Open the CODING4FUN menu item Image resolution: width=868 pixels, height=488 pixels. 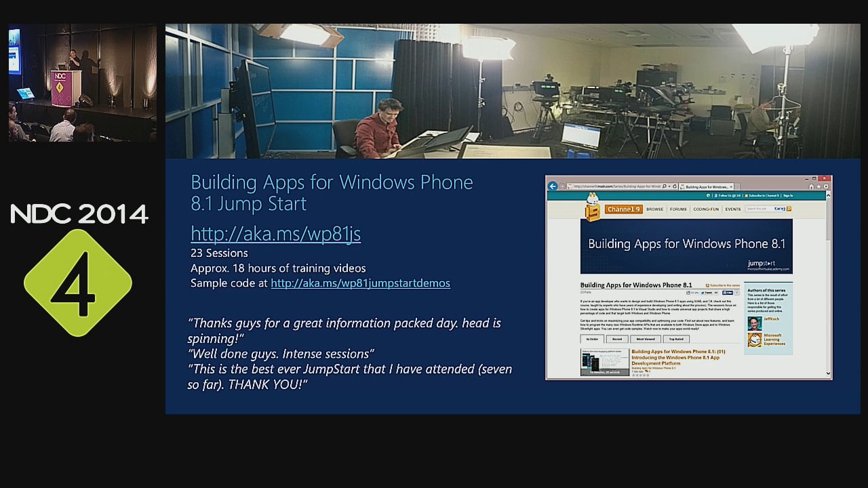click(x=706, y=209)
